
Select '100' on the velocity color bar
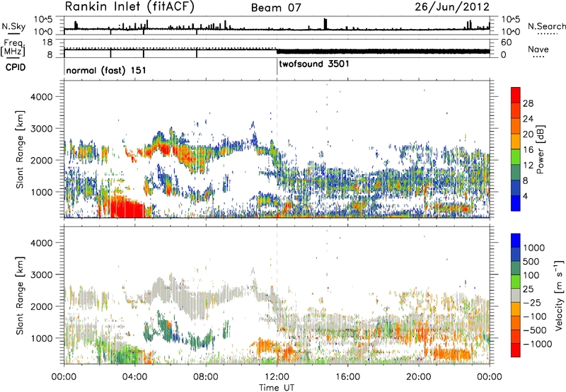(x=531, y=275)
